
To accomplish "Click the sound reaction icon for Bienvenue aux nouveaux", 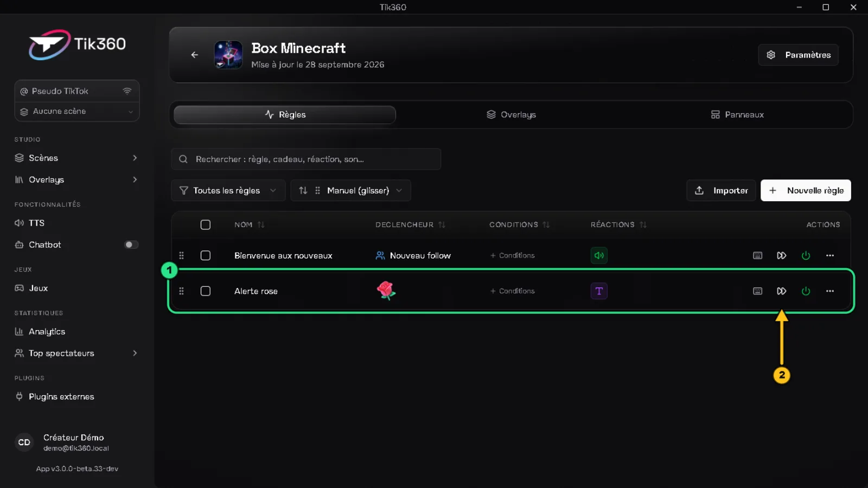I will coord(599,255).
